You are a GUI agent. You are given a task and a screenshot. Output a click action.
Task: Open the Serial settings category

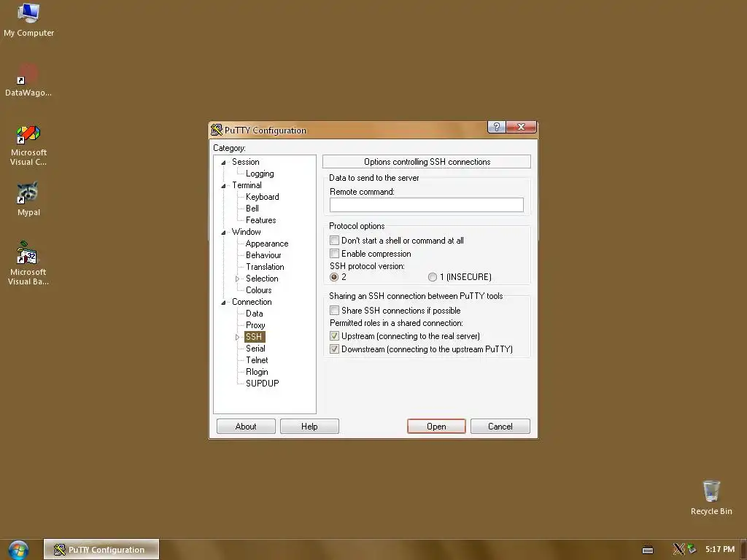[x=255, y=349]
